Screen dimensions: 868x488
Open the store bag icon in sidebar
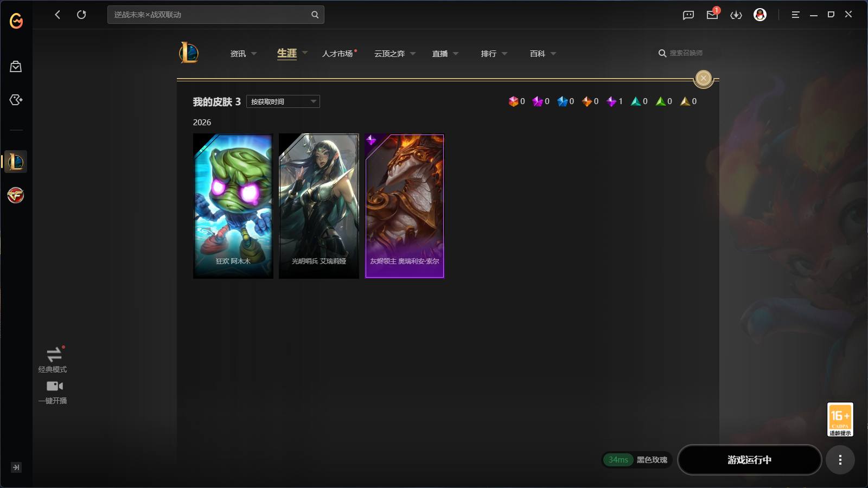point(16,67)
